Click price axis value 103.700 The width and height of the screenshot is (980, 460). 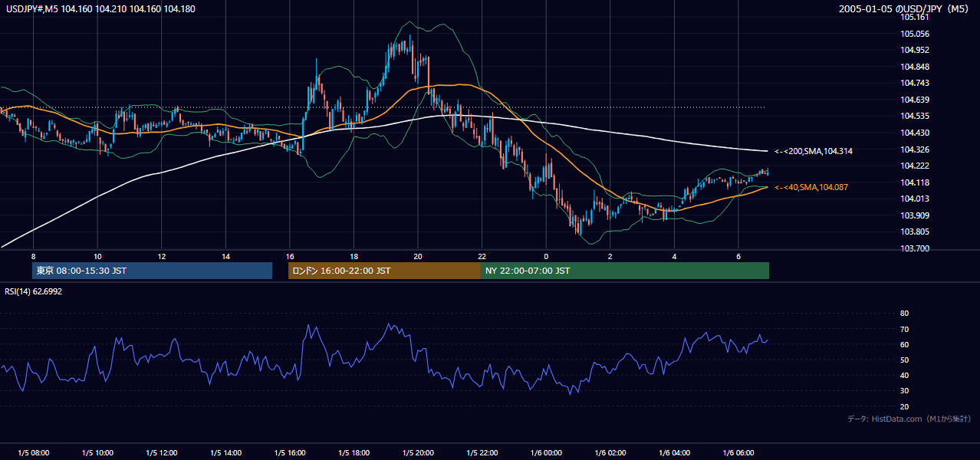915,248
